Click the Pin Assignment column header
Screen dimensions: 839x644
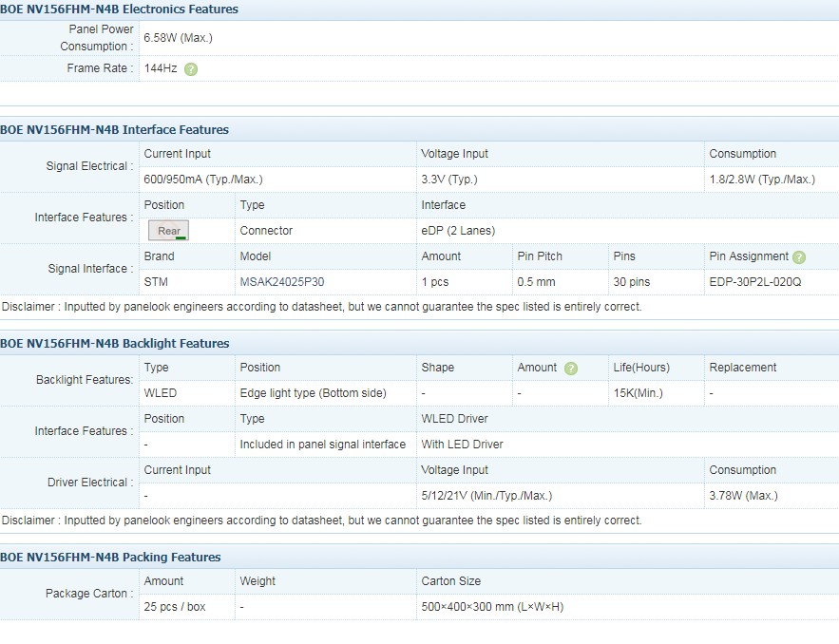pos(749,256)
